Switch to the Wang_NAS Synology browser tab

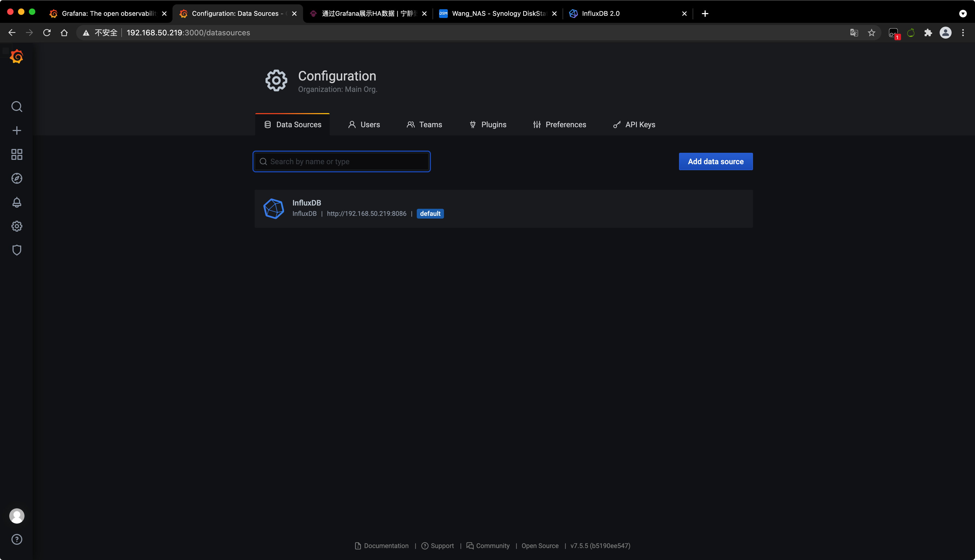point(498,14)
